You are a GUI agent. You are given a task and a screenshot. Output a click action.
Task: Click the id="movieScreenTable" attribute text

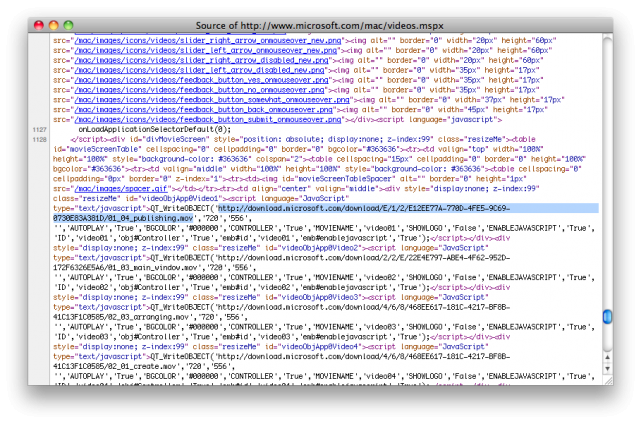[97, 149]
